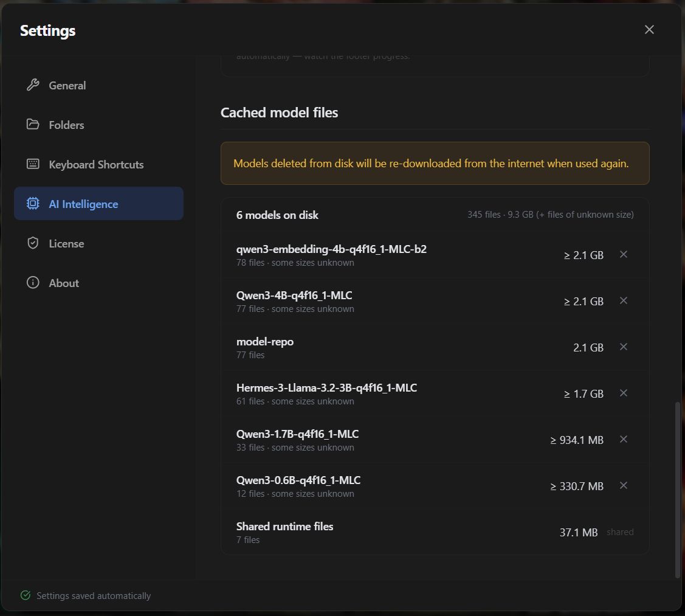Click the '345 files · 9.3 GB' summary
This screenshot has width=685, height=616.
tap(551, 215)
